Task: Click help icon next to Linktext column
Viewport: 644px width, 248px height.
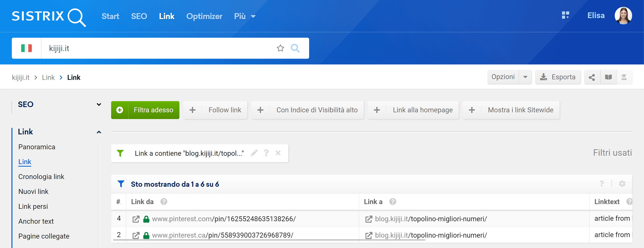Action: pos(629,202)
